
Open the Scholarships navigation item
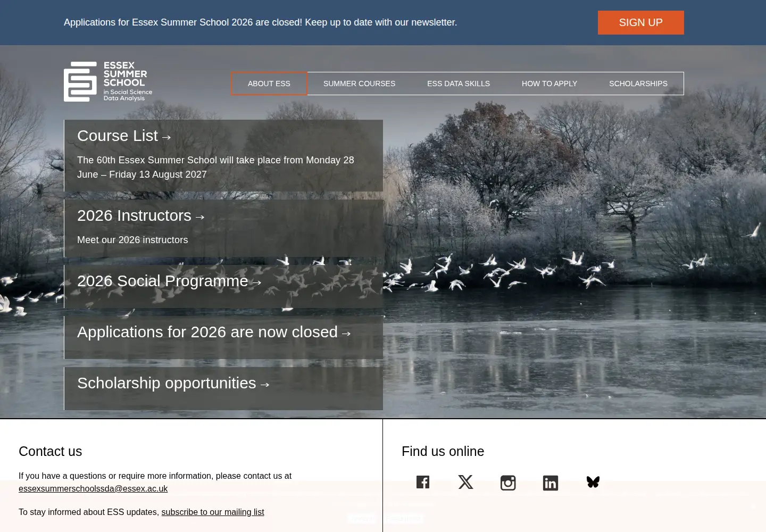[x=638, y=84]
